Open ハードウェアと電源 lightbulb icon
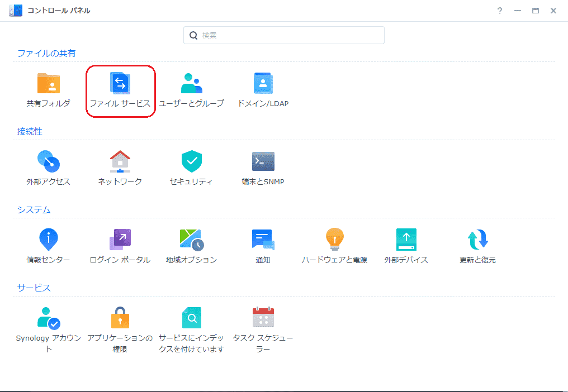The image size is (568, 392). click(335, 240)
